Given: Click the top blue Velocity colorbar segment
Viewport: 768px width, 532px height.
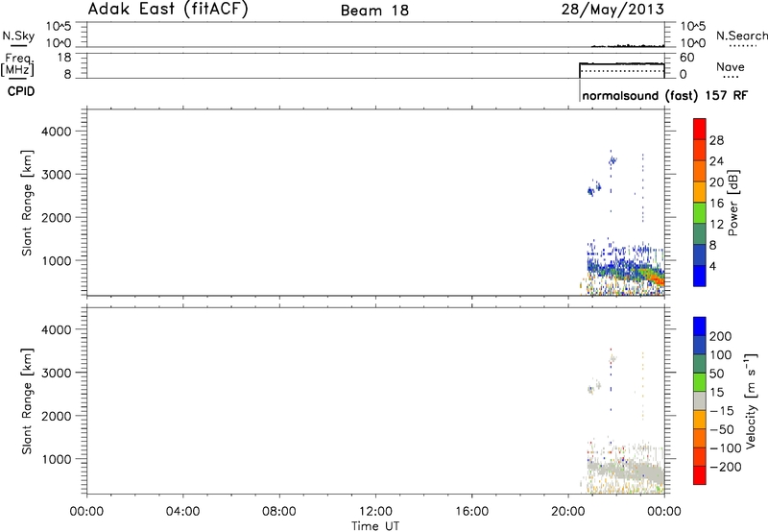Looking at the screenshot, I should click(700, 326).
